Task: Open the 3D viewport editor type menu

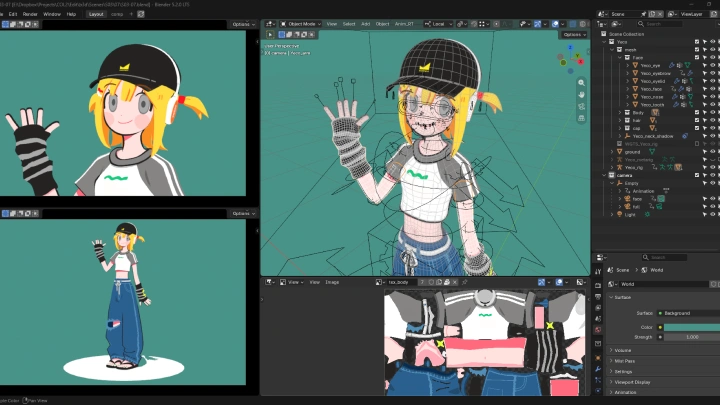Action: (270, 24)
